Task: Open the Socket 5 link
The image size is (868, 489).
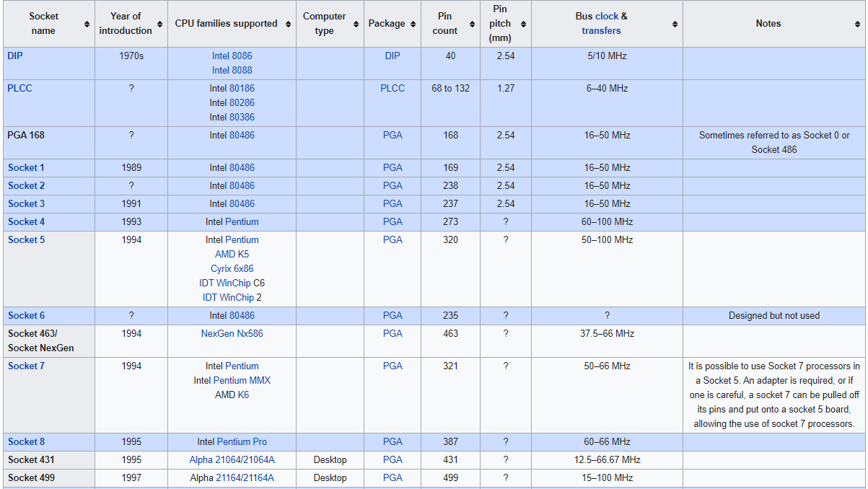Action: (x=26, y=239)
